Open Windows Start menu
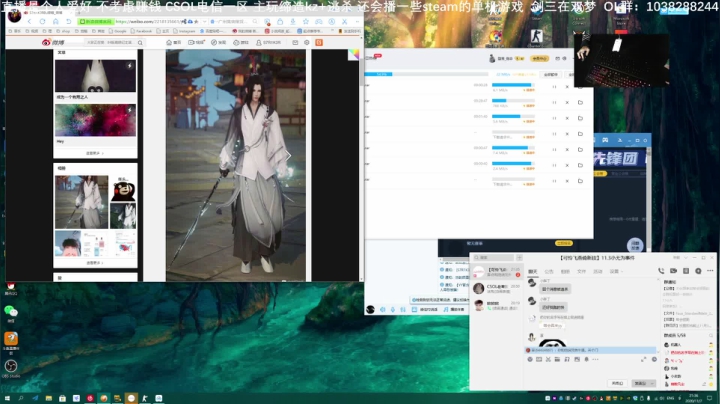 point(7,398)
